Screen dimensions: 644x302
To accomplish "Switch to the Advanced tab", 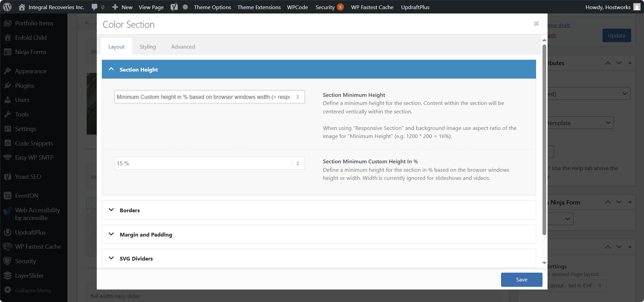I will click(x=183, y=47).
